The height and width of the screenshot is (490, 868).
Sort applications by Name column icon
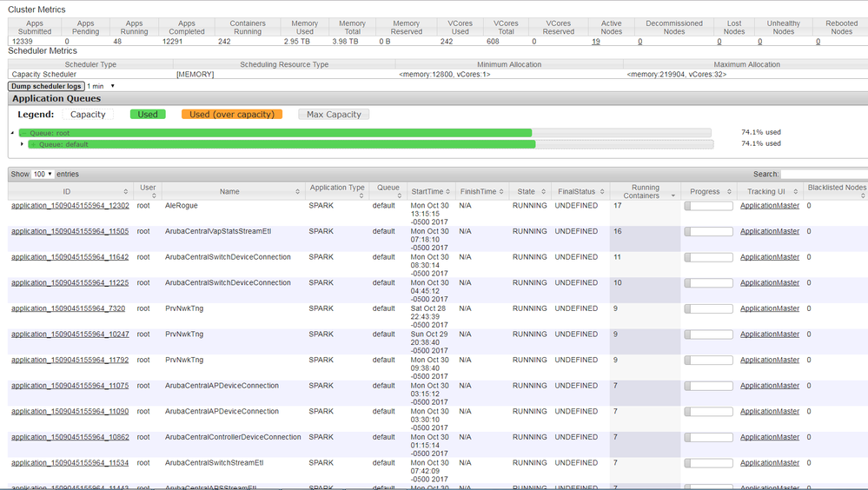pos(298,192)
